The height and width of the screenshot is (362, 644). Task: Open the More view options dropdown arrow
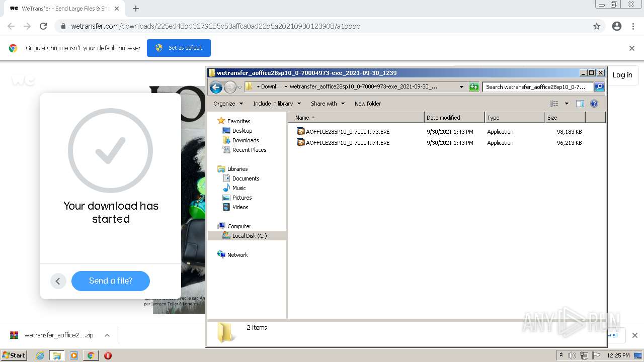click(567, 104)
